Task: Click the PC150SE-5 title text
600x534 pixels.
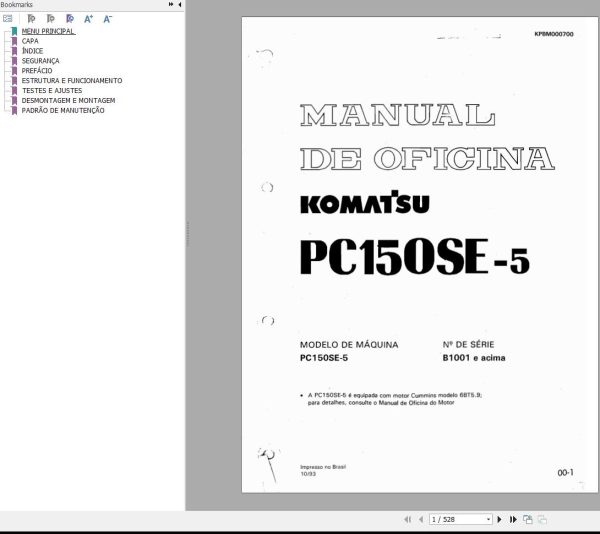Action: point(414,256)
